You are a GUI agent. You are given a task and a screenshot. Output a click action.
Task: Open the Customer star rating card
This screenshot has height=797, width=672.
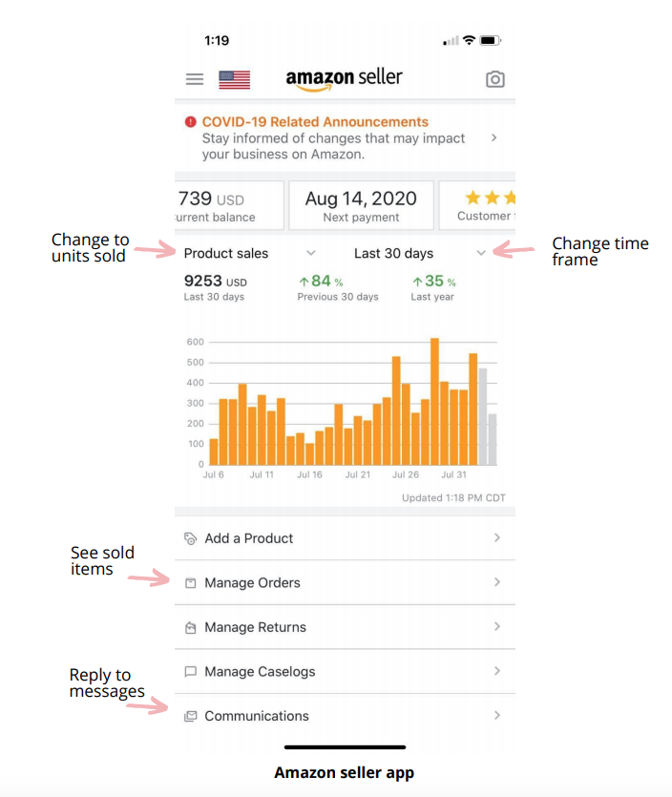click(x=477, y=205)
